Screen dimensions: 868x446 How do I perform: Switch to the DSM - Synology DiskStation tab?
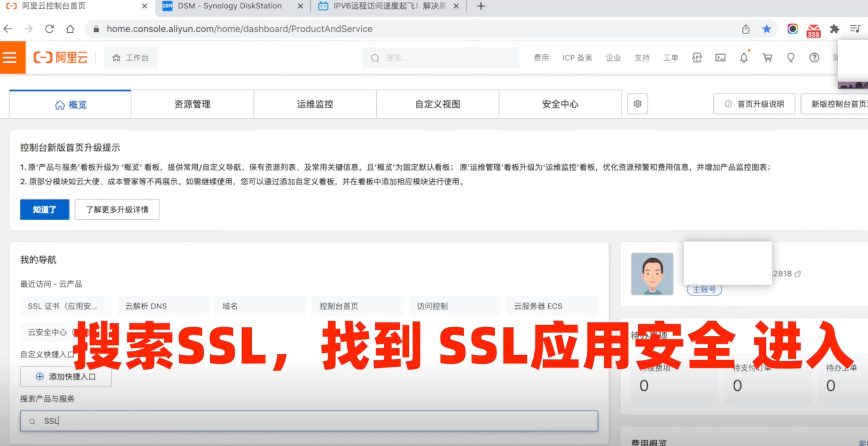tap(233, 6)
